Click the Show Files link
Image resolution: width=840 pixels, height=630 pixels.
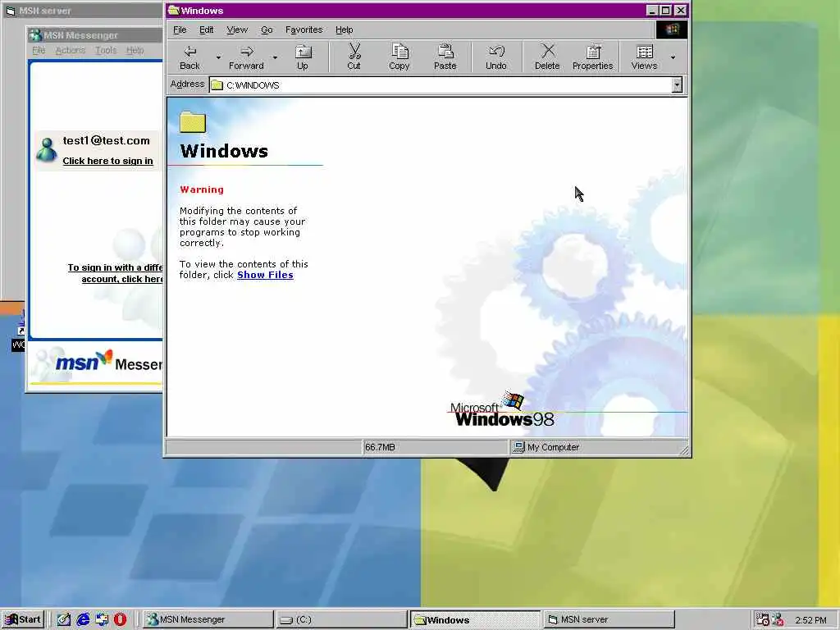(x=265, y=275)
